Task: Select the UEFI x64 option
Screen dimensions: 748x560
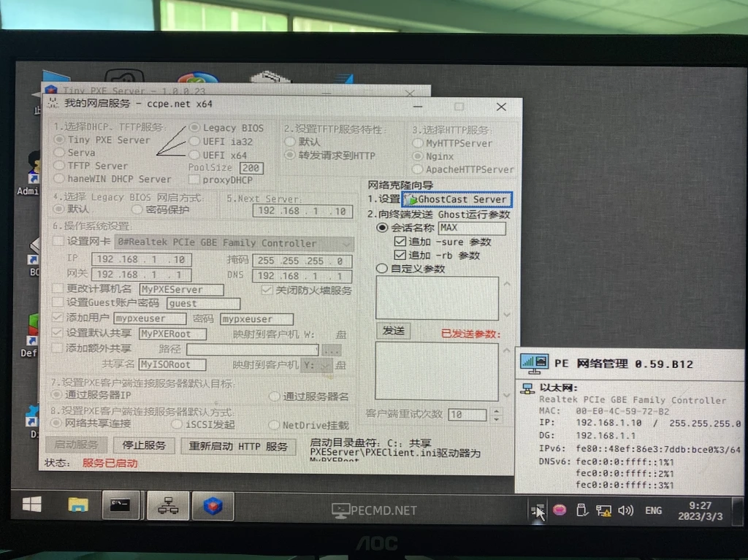Action: coord(194,155)
